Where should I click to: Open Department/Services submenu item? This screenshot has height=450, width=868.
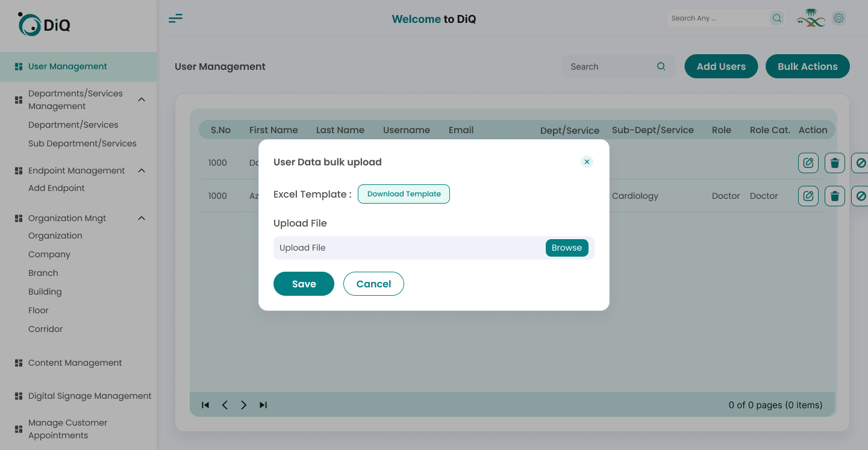pos(73,125)
